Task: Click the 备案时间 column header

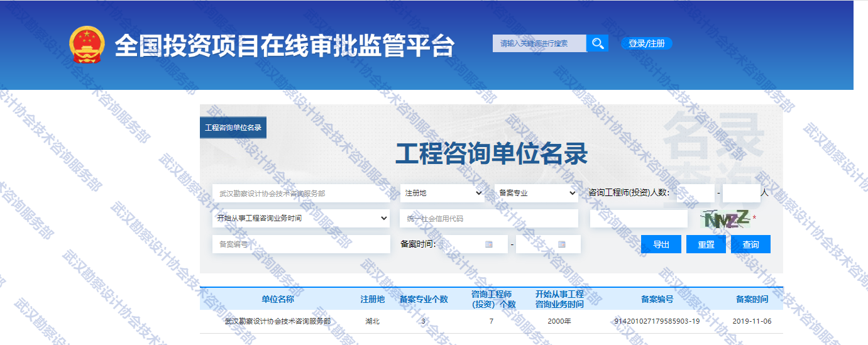Action: point(752,299)
